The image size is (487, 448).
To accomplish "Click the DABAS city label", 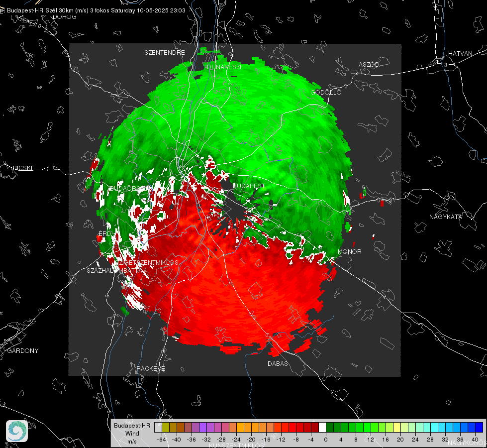I will click(278, 363).
